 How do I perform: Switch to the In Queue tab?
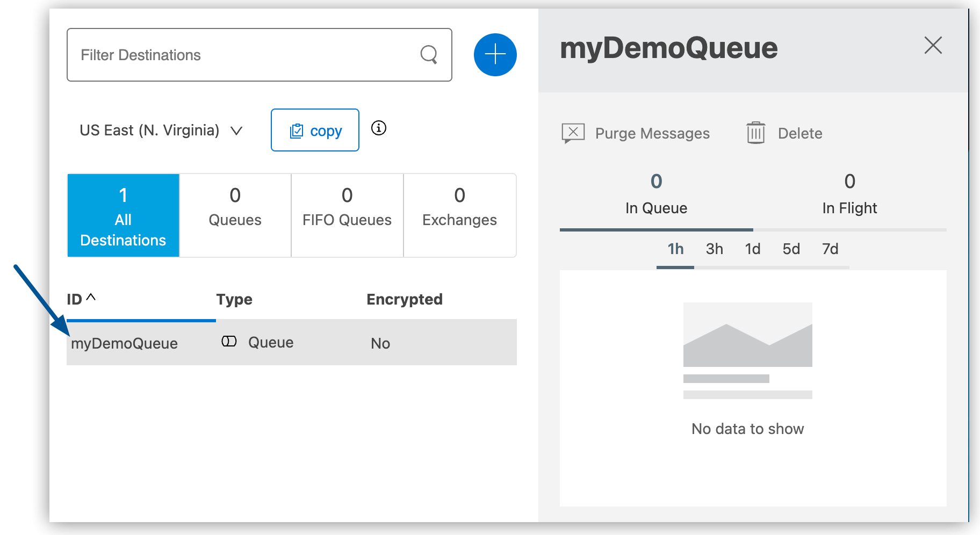point(656,196)
